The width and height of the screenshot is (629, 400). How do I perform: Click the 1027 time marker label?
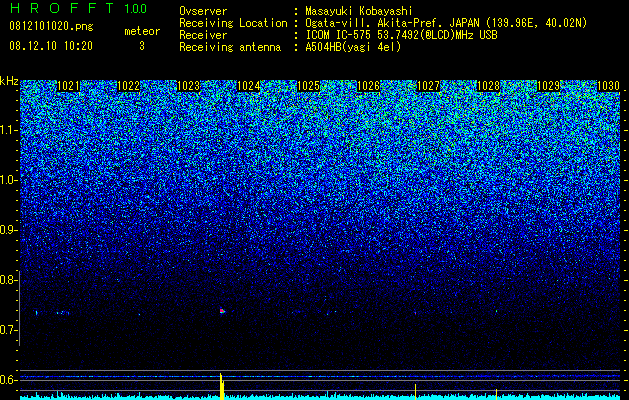[x=428, y=86]
